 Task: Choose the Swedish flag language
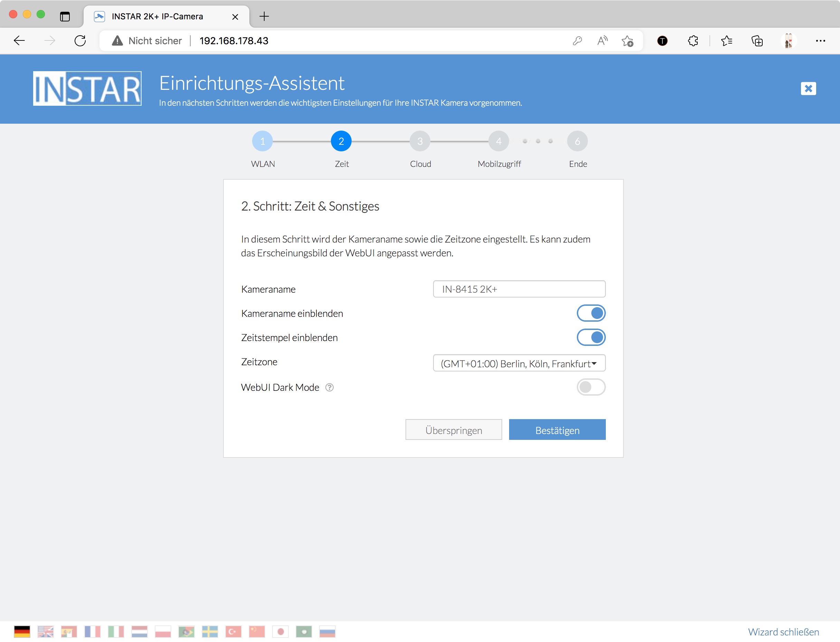click(210, 631)
